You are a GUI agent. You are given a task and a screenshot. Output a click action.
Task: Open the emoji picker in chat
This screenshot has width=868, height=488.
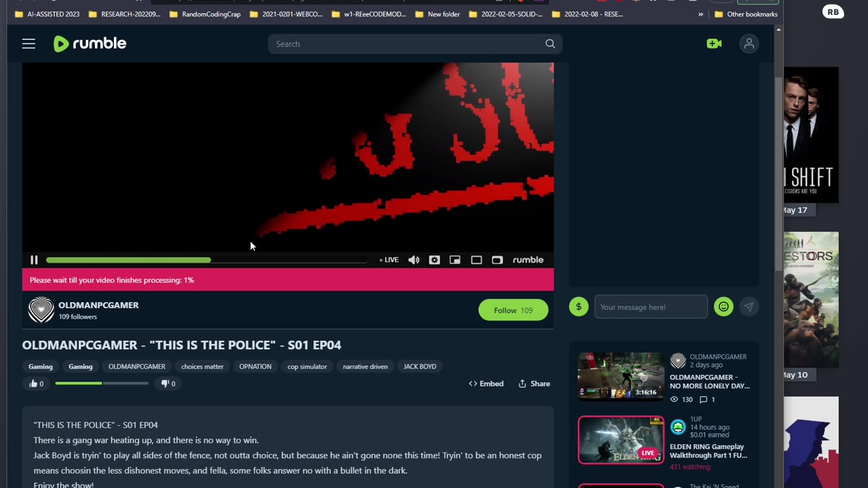click(723, 307)
